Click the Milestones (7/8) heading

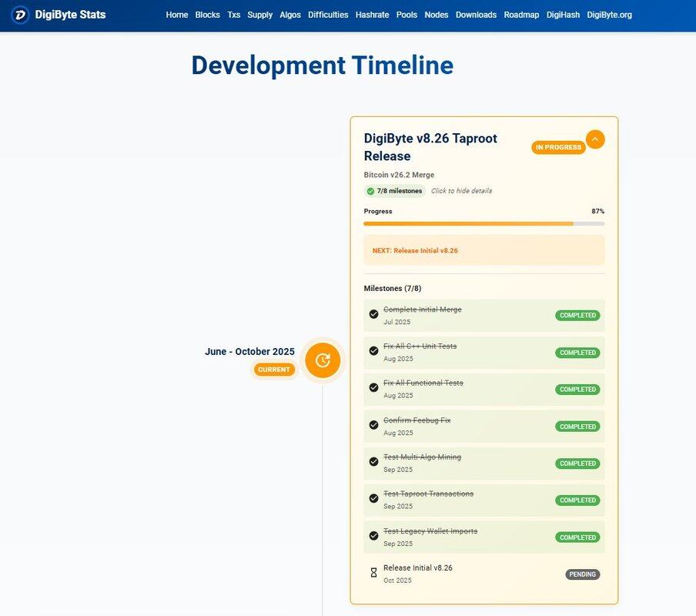tap(393, 289)
